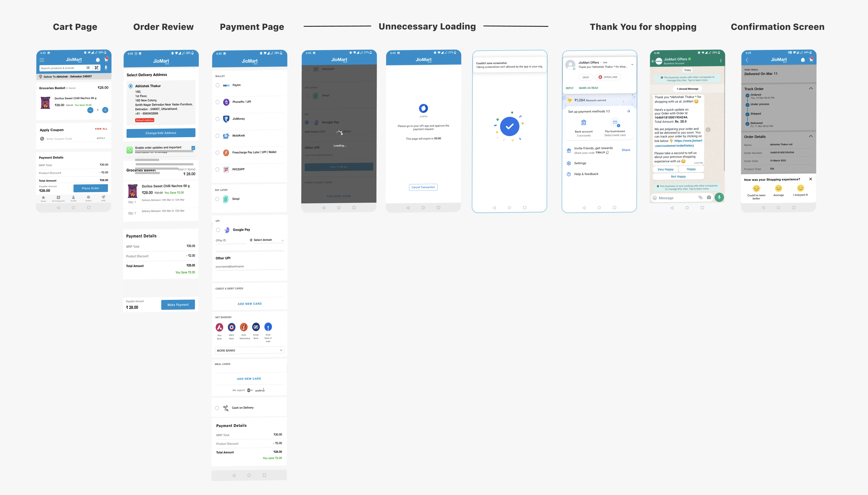Click OPEN LINK in JioMart Offers notification
The width and height of the screenshot is (868, 495).
pos(608,77)
